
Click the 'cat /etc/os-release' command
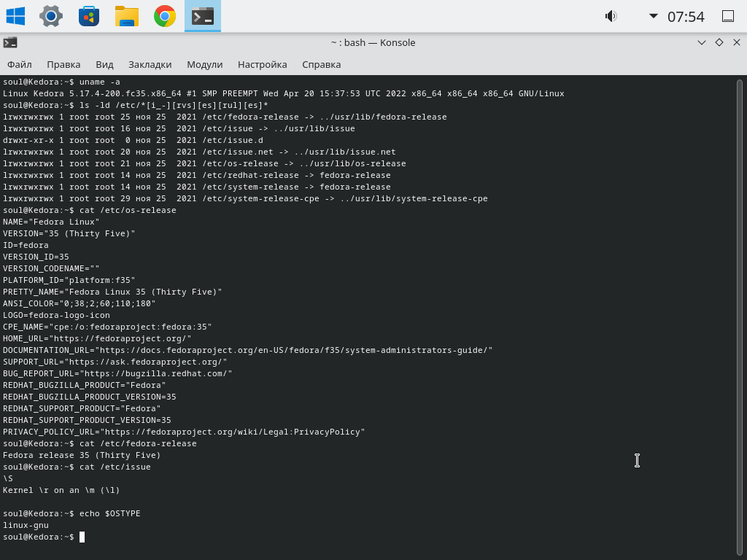pyautogui.click(x=90, y=210)
